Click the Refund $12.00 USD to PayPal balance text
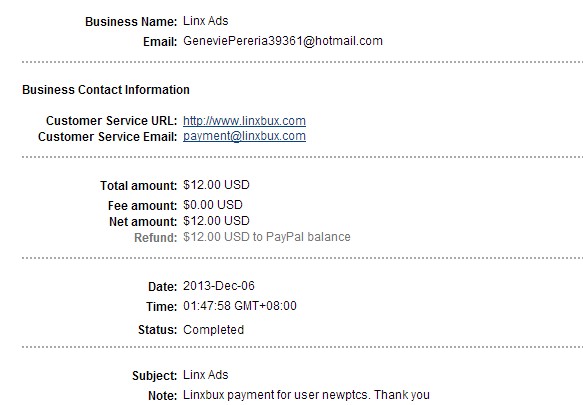 click(267, 237)
